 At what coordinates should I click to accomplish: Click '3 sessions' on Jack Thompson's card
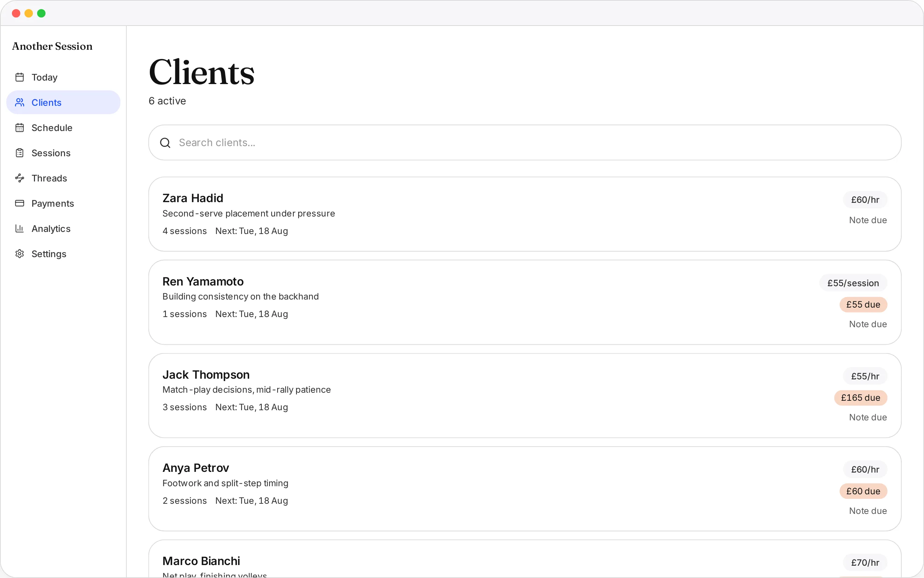click(184, 407)
